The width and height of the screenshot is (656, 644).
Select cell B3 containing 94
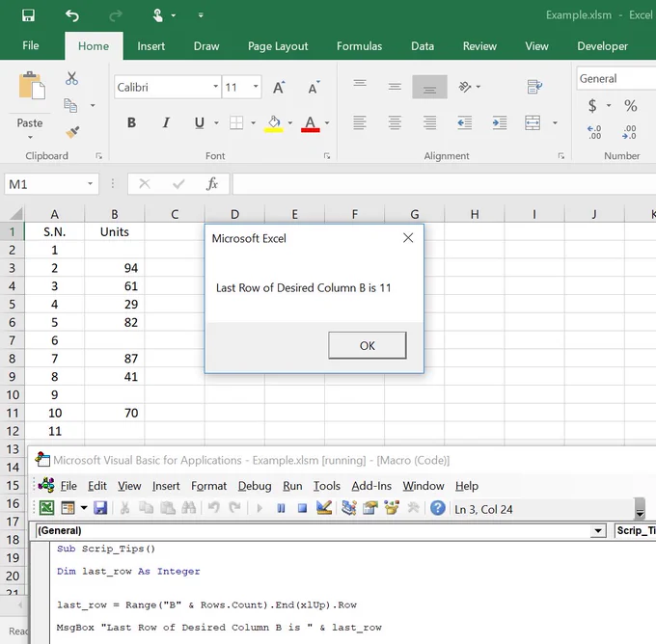tap(114, 268)
